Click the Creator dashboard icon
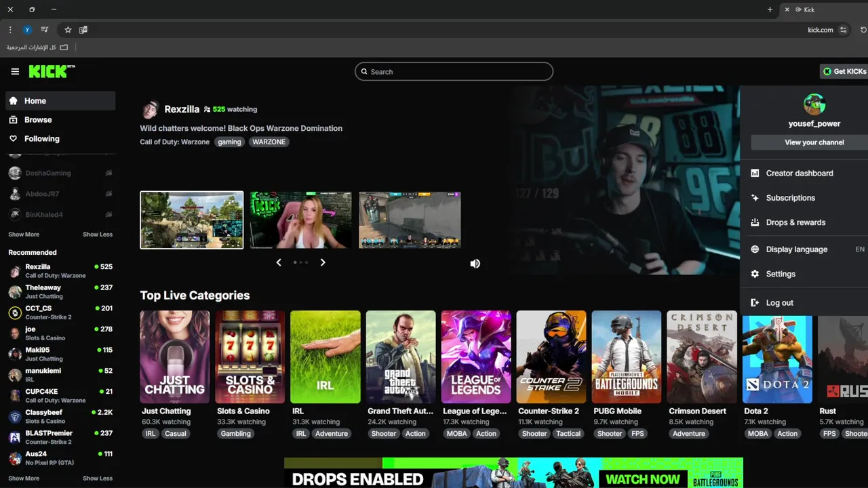The height and width of the screenshot is (488, 868). click(x=755, y=173)
